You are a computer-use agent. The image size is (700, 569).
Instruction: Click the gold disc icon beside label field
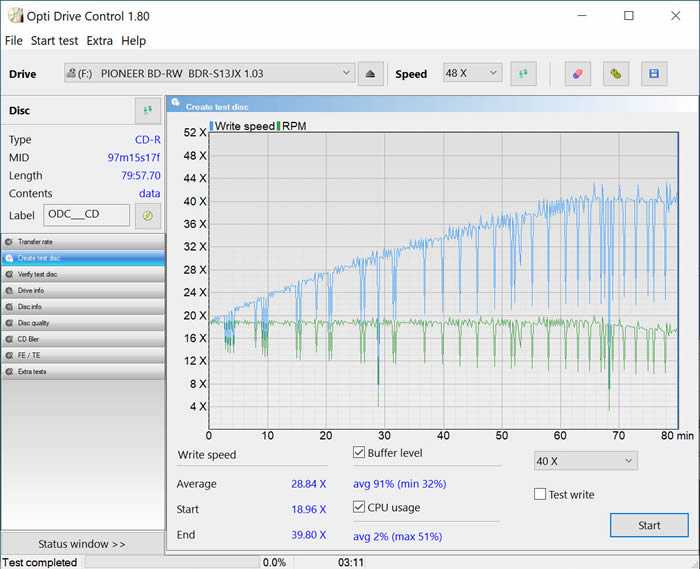(x=147, y=215)
